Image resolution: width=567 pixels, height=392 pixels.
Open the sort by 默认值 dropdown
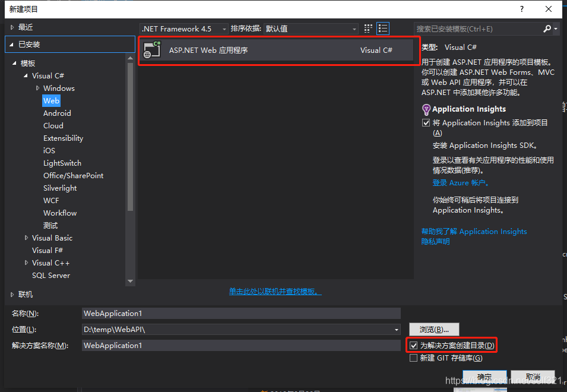[311, 29]
